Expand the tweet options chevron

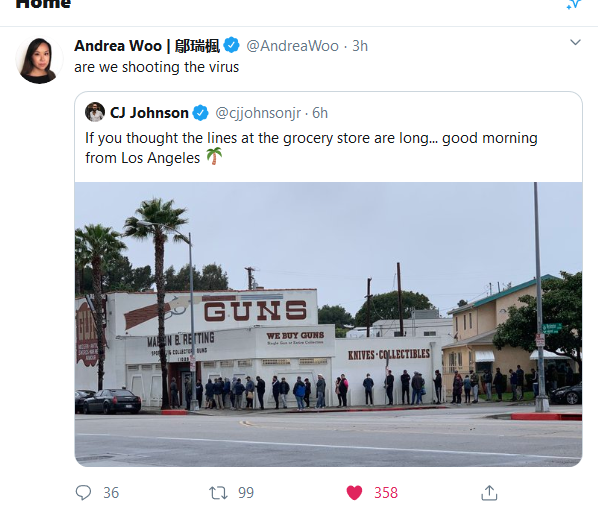click(575, 42)
